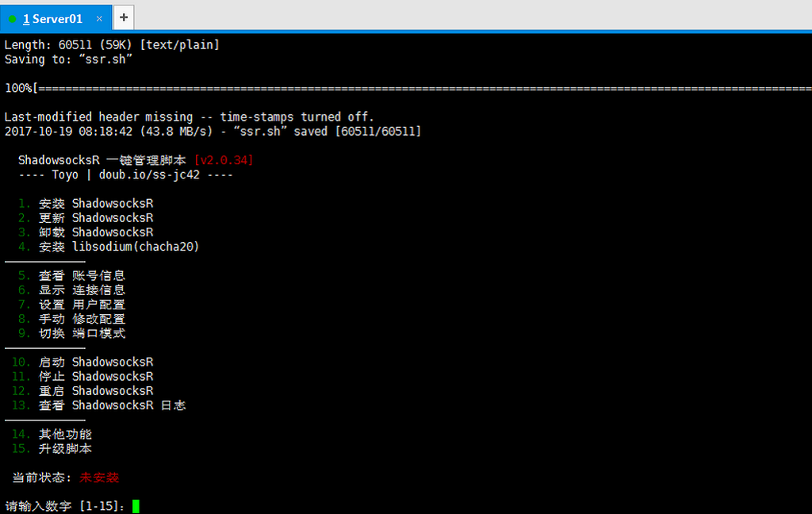Click option 4 安装 libsodium(chacha20)
Viewport: 812px width, 514px height.
[109, 247]
